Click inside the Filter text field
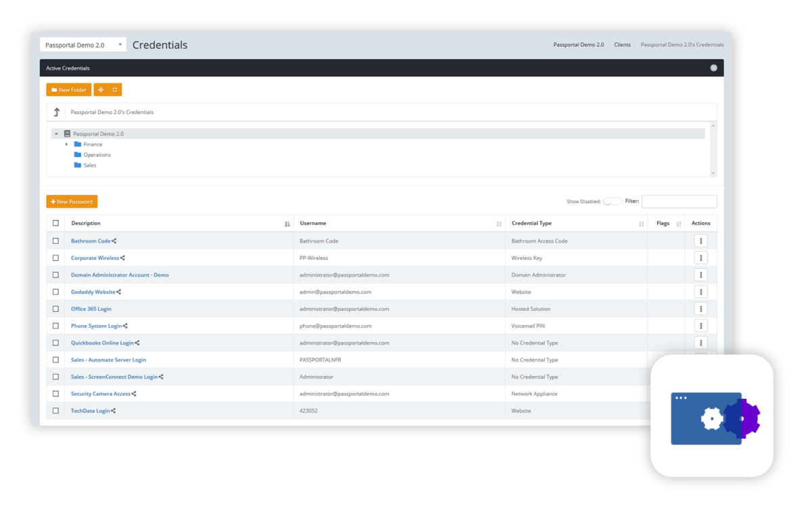The width and height of the screenshot is (812, 508). coord(679,200)
